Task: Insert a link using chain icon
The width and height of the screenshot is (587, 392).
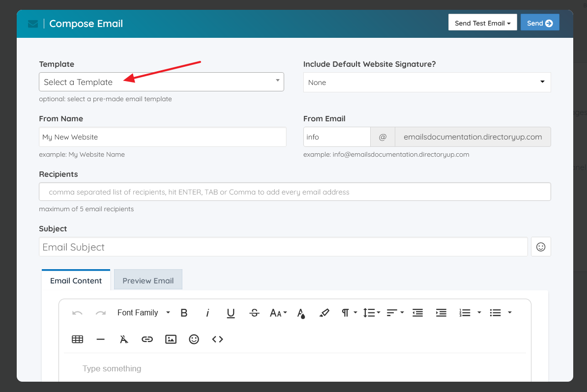Action: (x=147, y=339)
